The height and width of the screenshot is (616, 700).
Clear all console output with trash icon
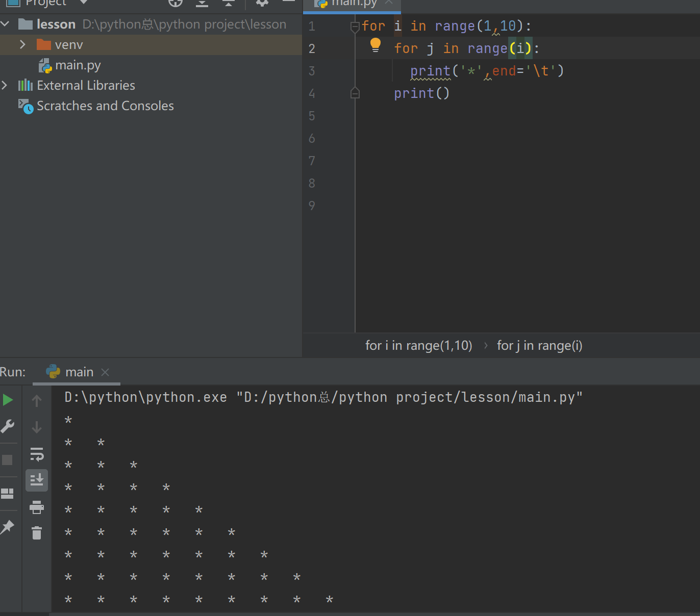[37, 533]
